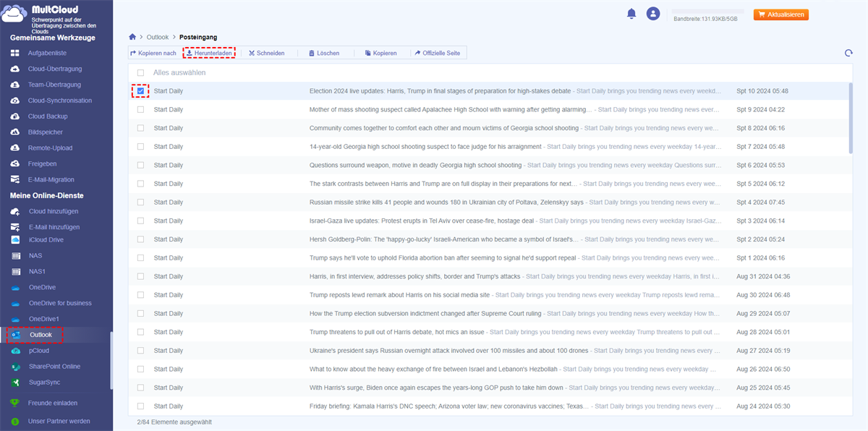This screenshot has height=431, width=868.
Task: Check the Spt 8 2024 email checkbox
Action: click(x=140, y=128)
